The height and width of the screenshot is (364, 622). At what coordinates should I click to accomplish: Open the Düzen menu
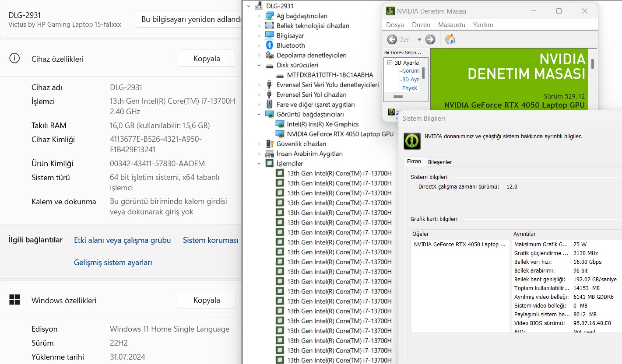click(421, 25)
